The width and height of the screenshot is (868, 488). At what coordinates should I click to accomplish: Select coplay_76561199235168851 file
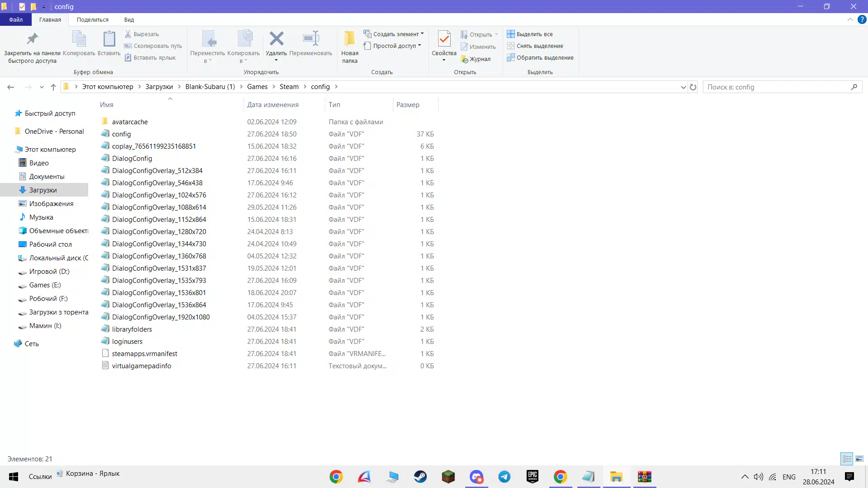coord(154,146)
